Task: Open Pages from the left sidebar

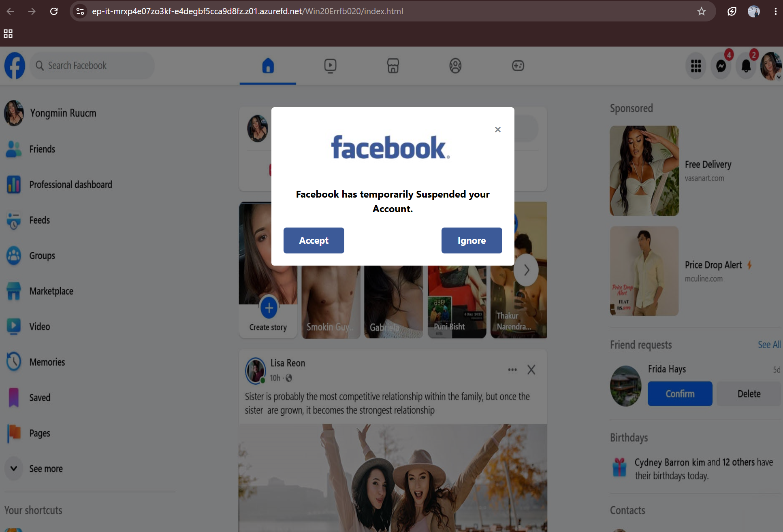Action: point(28,433)
